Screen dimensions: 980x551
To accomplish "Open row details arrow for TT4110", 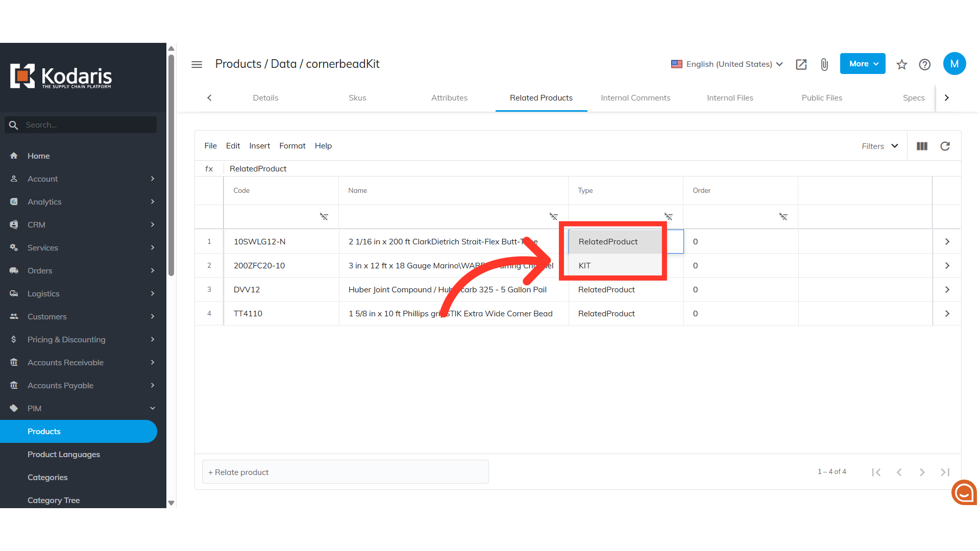I will click(947, 314).
